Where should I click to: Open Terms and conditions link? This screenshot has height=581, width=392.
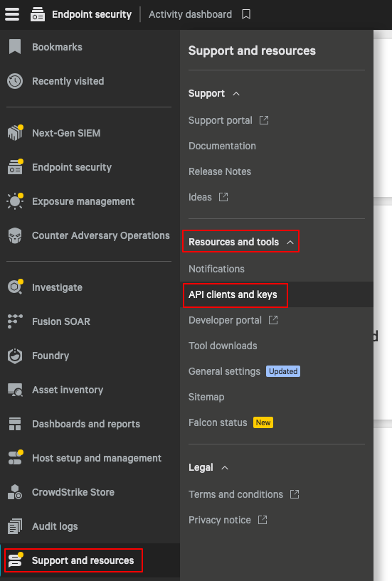[235, 494]
